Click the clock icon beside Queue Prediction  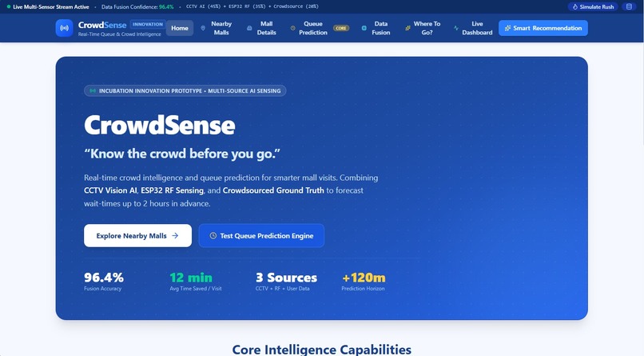coord(293,28)
